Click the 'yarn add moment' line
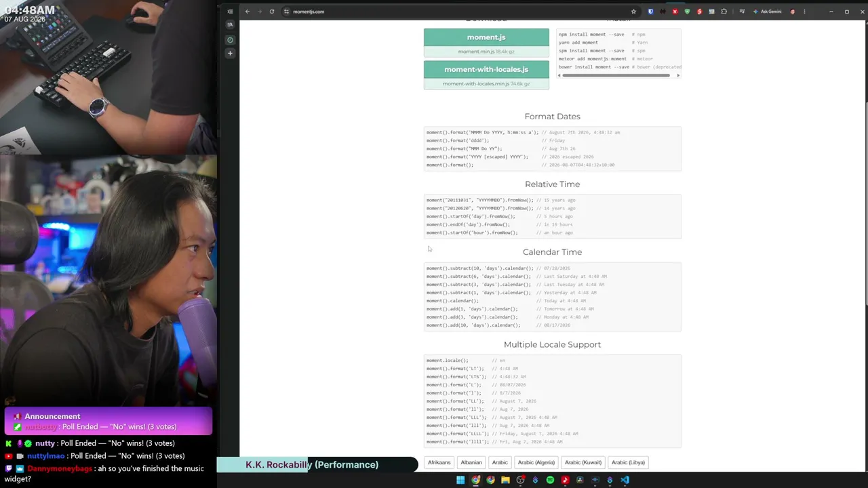This screenshot has width=868, height=488. (578, 43)
